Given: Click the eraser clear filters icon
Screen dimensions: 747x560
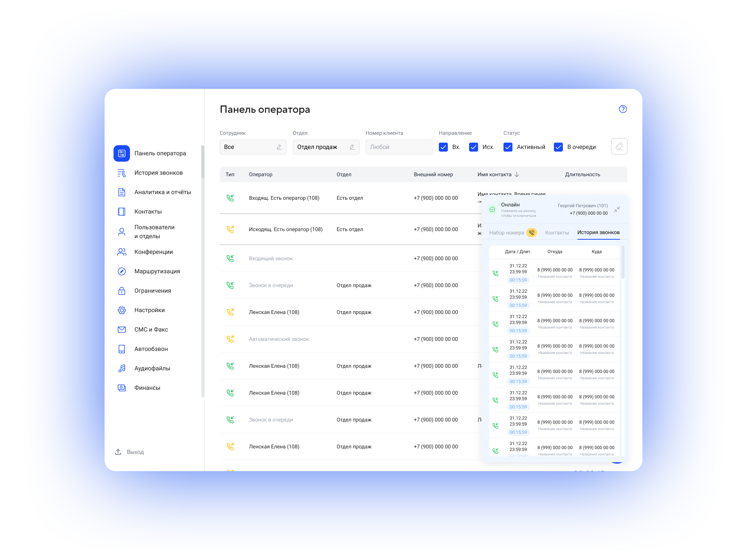Looking at the screenshot, I should pyautogui.click(x=619, y=146).
